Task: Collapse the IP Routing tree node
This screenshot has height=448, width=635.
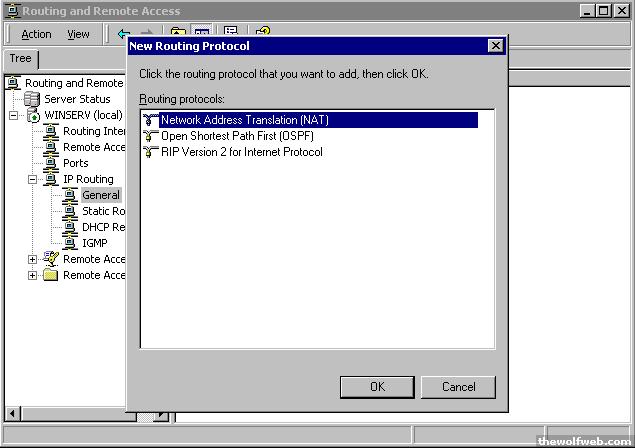Action: pos(33,179)
